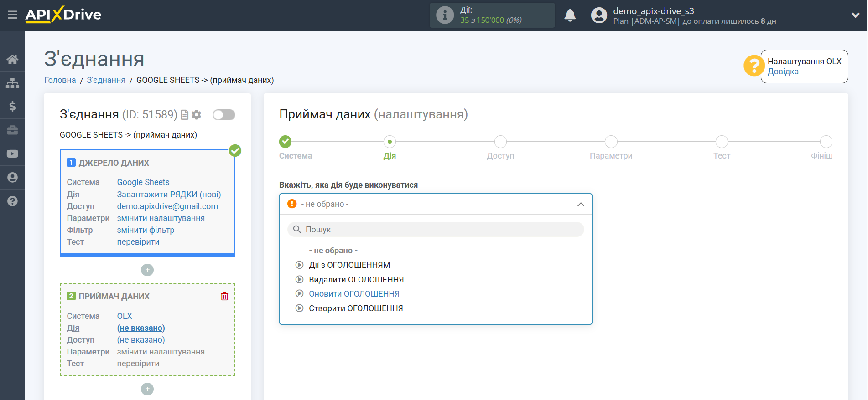Open the billing dollar sidebar icon
The image size is (868, 400).
12,107
